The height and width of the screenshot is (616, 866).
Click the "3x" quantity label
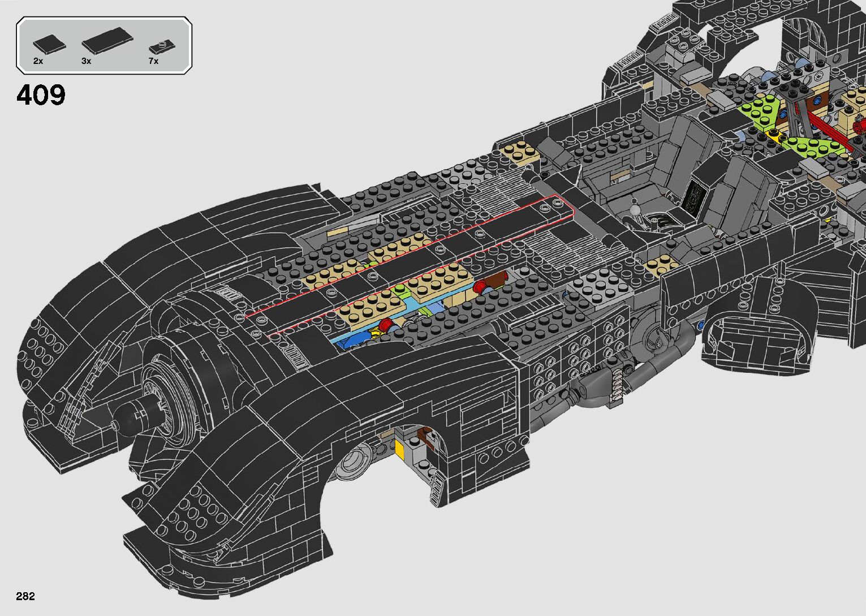[x=86, y=61]
